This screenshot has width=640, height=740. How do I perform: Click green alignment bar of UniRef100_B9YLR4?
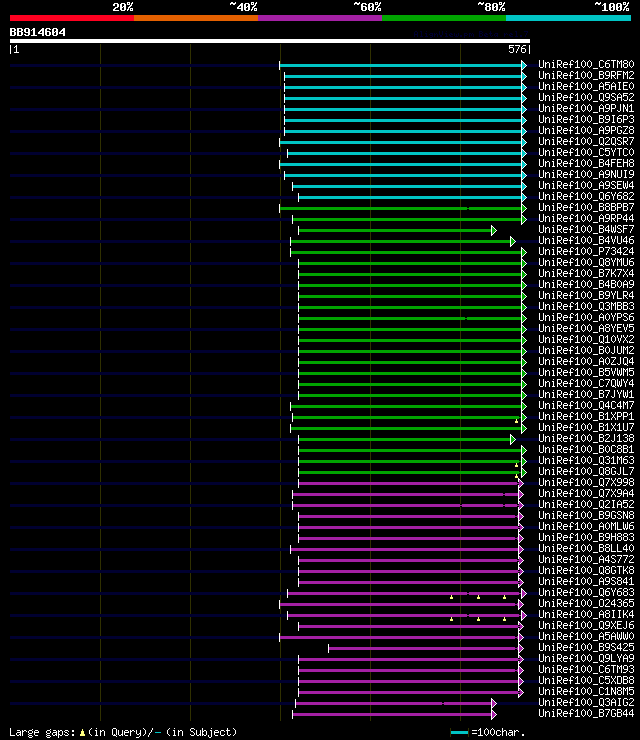[x=410, y=296]
